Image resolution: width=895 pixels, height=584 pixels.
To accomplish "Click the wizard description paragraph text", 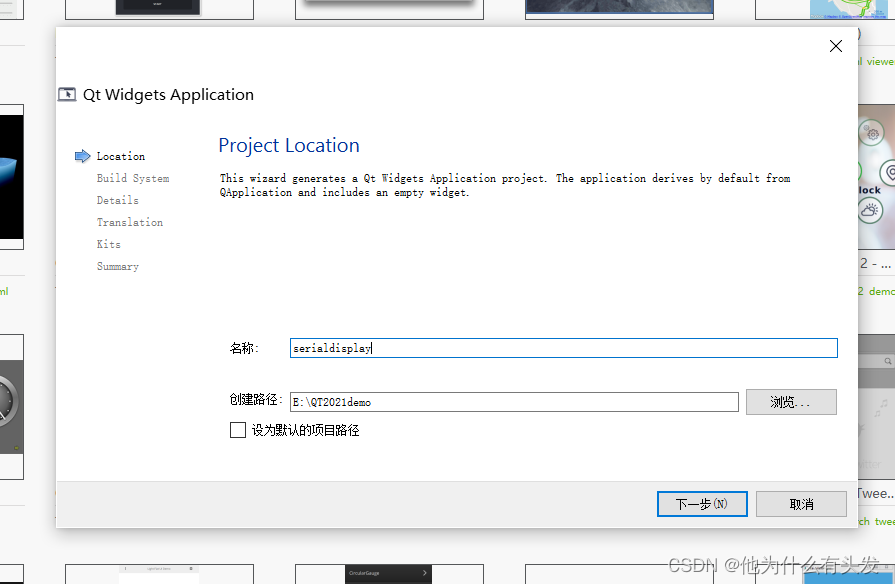I will pyautogui.click(x=505, y=185).
